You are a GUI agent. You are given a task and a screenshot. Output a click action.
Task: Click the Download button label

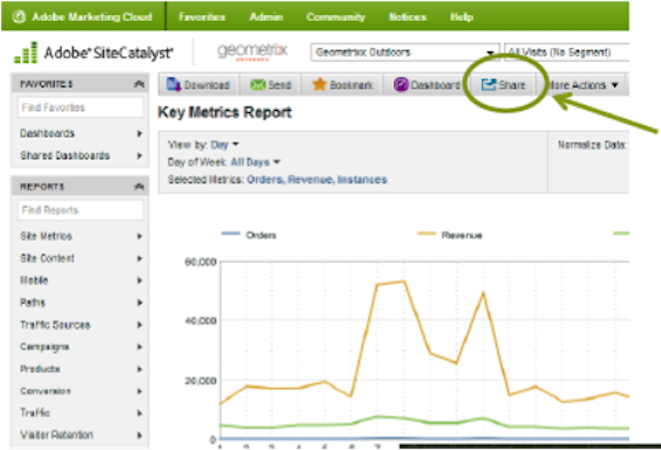[x=207, y=85]
